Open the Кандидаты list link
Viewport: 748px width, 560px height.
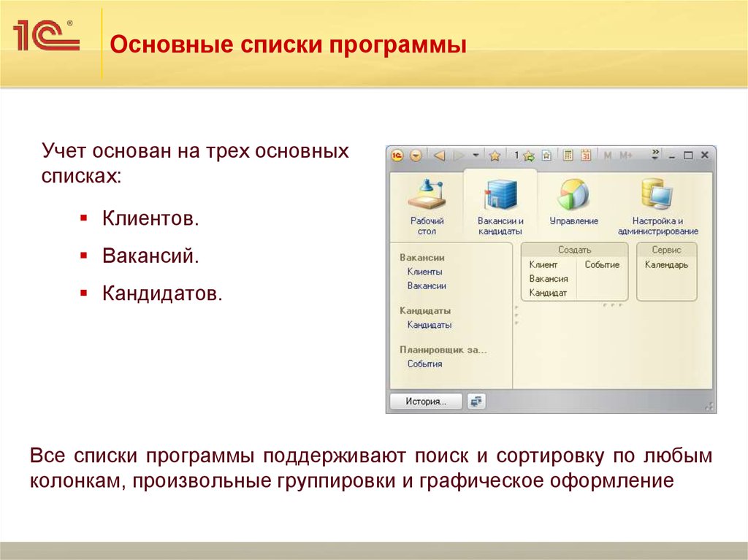(429, 325)
